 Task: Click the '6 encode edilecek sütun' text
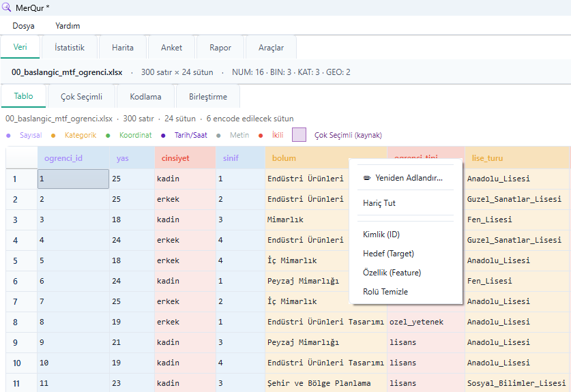pyautogui.click(x=250, y=119)
